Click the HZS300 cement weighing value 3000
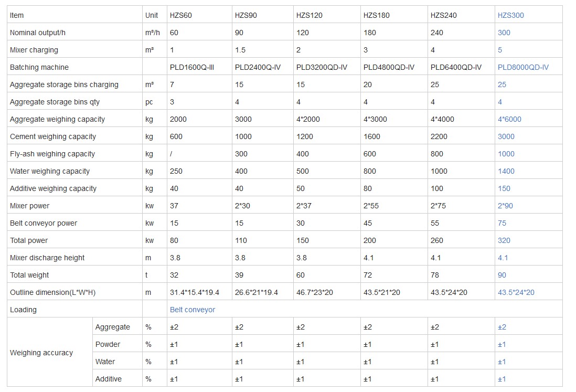 tap(506, 136)
